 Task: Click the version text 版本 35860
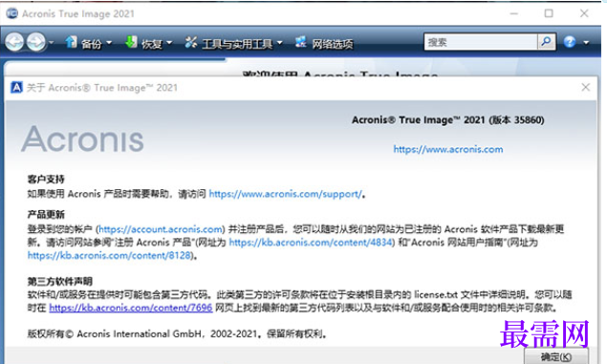[x=516, y=120]
